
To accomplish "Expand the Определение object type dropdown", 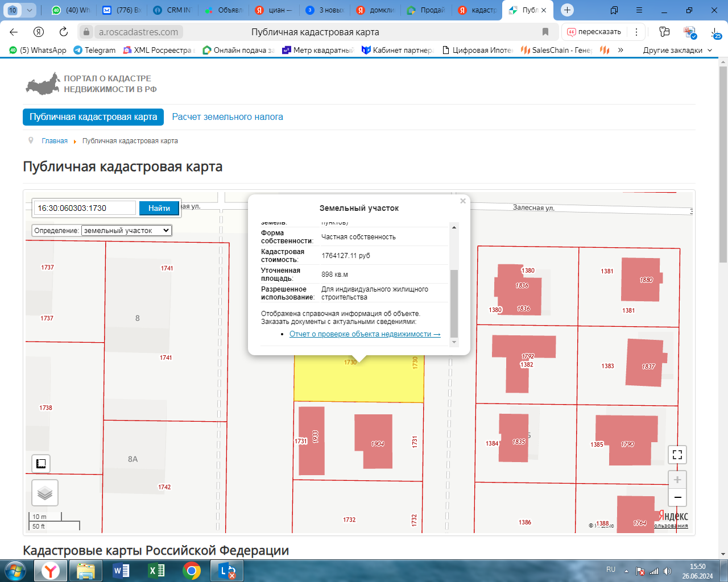I will point(126,230).
